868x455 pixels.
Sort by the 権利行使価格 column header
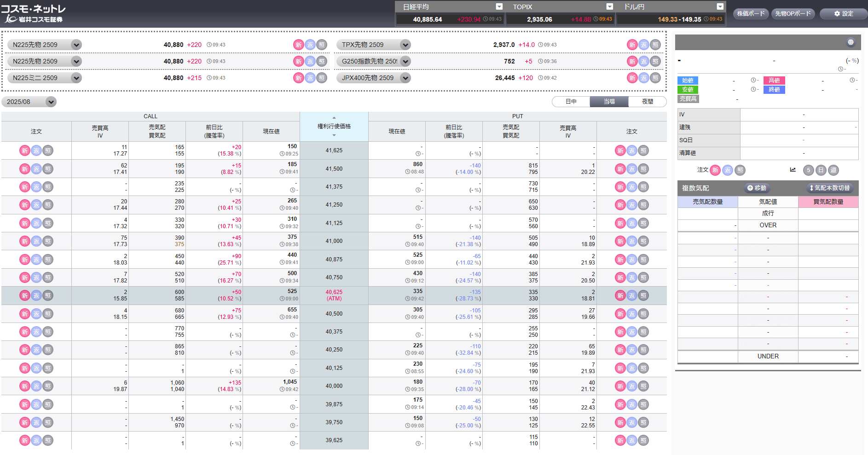(334, 127)
